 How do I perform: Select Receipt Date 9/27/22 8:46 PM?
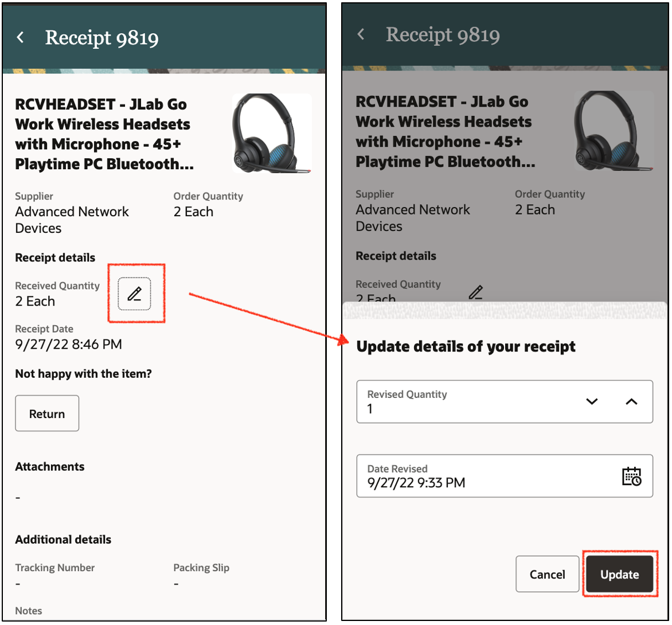(x=69, y=344)
